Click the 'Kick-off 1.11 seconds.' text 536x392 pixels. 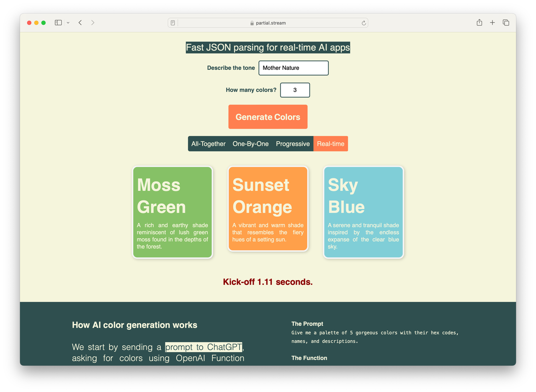pos(268,282)
